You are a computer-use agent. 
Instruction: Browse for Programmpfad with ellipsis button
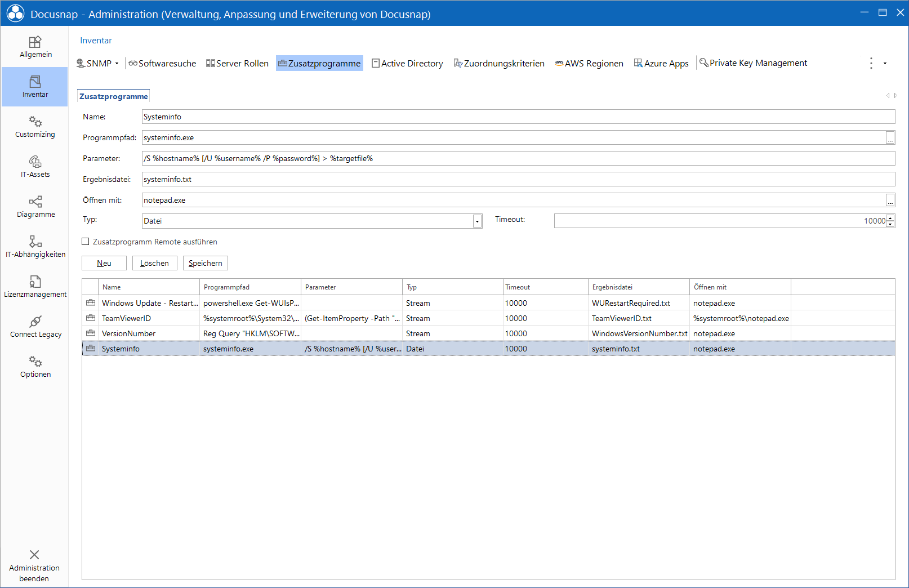[890, 137]
